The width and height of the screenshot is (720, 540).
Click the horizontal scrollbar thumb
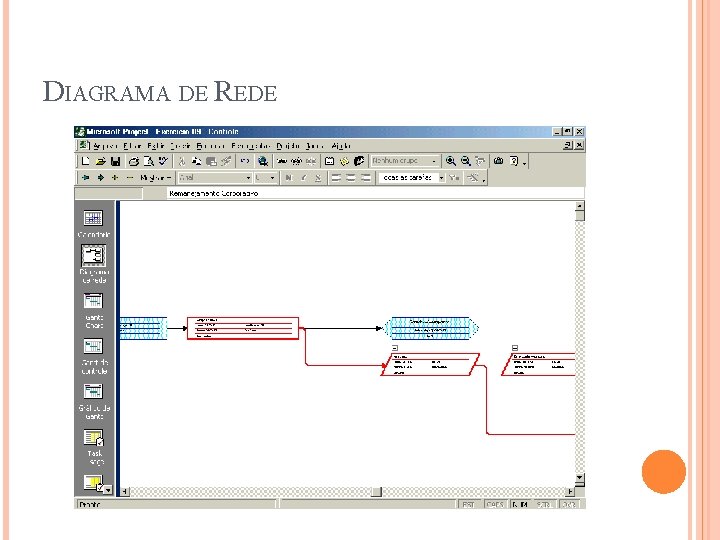pyautogui.click(x=377, y=492)
